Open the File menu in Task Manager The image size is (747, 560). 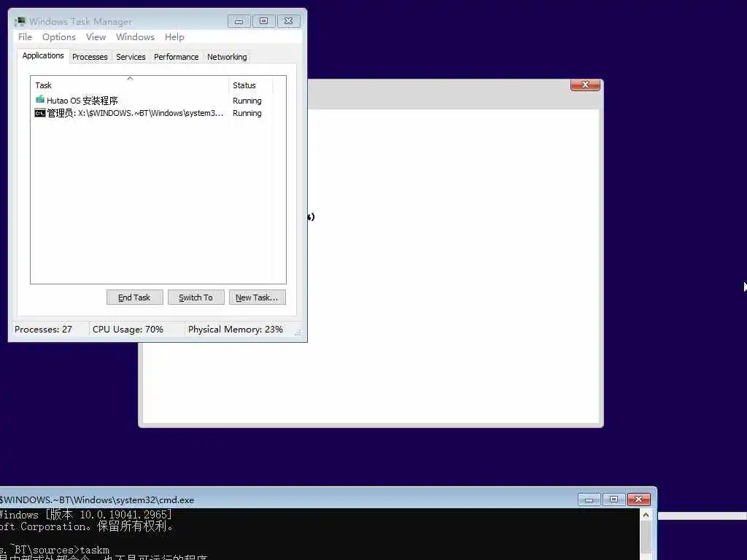click(25, 37)
